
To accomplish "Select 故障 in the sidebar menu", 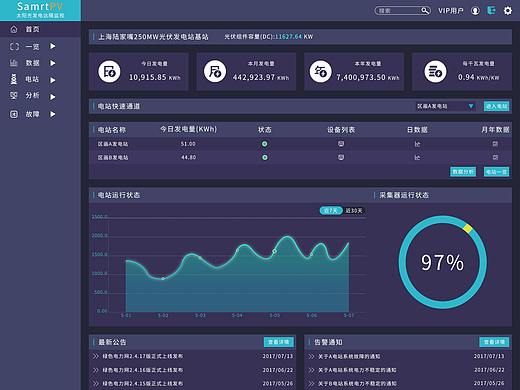I will coord(32,114).
